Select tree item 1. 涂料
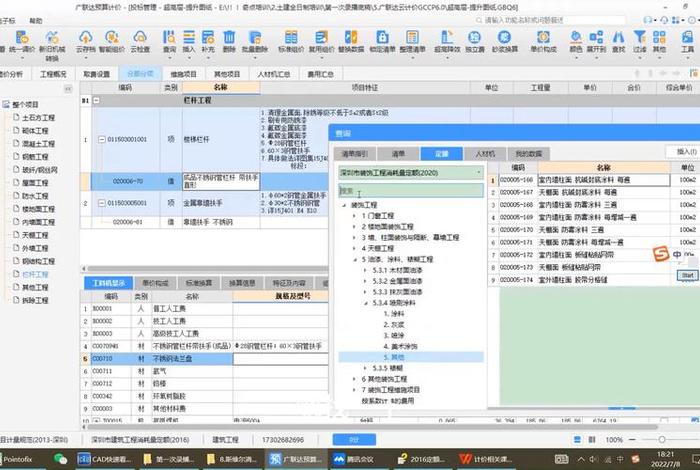 click(x=393, y=314)
